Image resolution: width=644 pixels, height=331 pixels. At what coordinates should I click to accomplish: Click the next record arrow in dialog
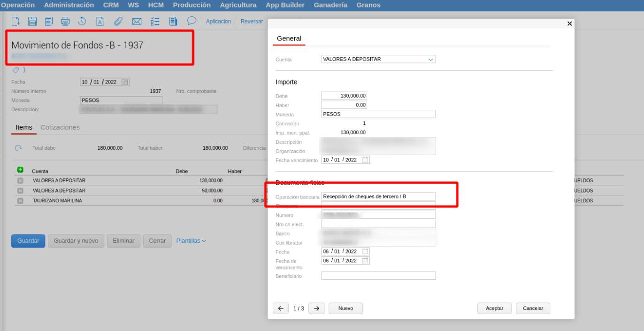click(316, 308)
